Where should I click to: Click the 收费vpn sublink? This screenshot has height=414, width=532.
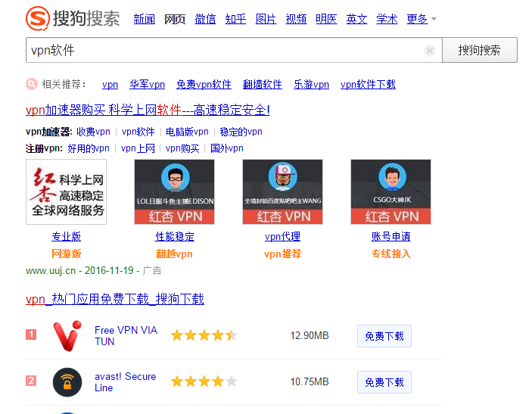coord(93,132)
